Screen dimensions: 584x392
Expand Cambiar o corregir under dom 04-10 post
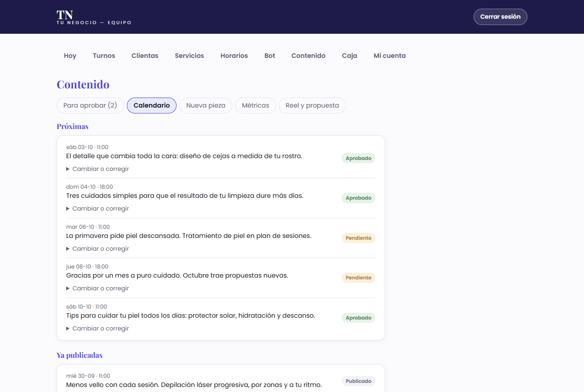(x=98, y=208)
